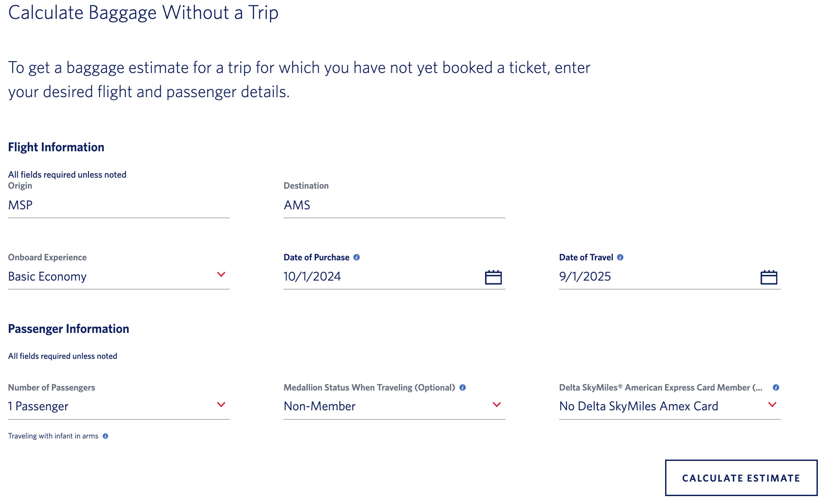
Task: Click the info icon next to Date of Purchase
Action: (x=357, y=257)
